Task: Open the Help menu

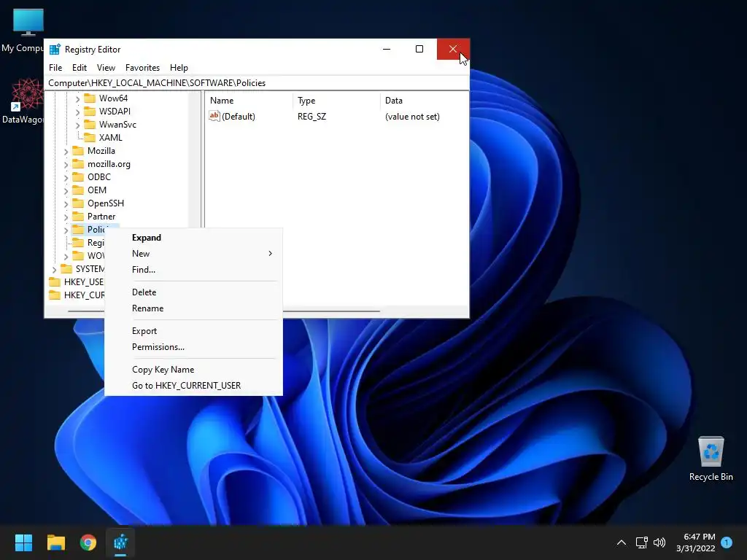Action: [179, 68]
